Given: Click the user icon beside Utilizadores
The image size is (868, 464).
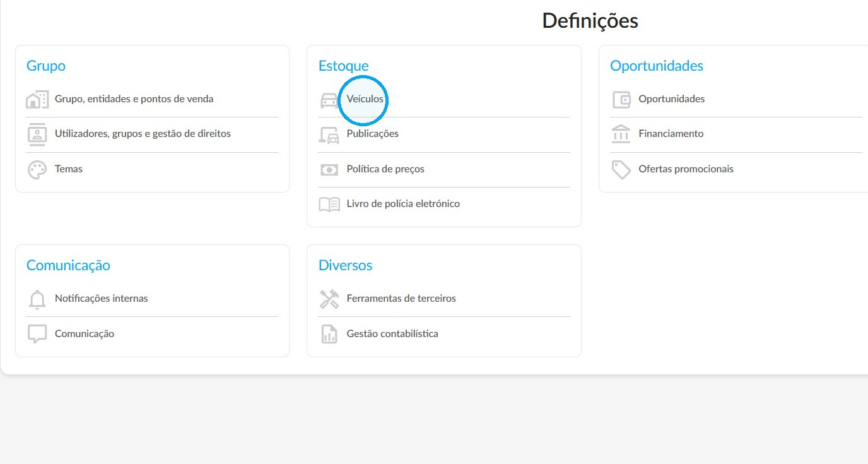Looking at the screenshot, I should (x=37, y=134).
